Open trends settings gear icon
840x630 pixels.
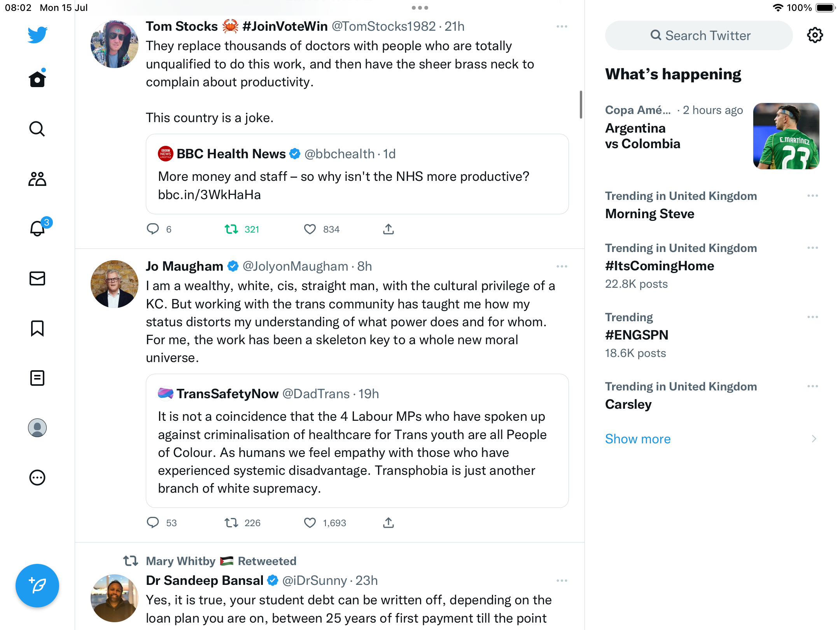815,35
